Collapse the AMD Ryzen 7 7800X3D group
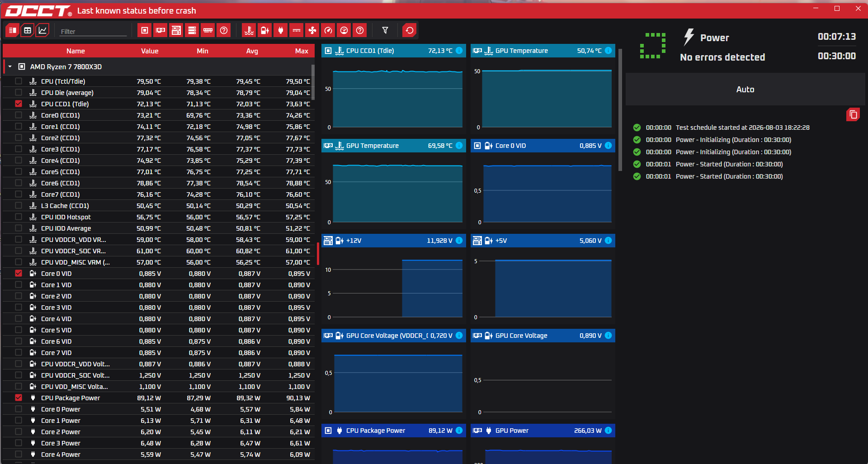This screenshot has width=868, height=464. point(10,66)
